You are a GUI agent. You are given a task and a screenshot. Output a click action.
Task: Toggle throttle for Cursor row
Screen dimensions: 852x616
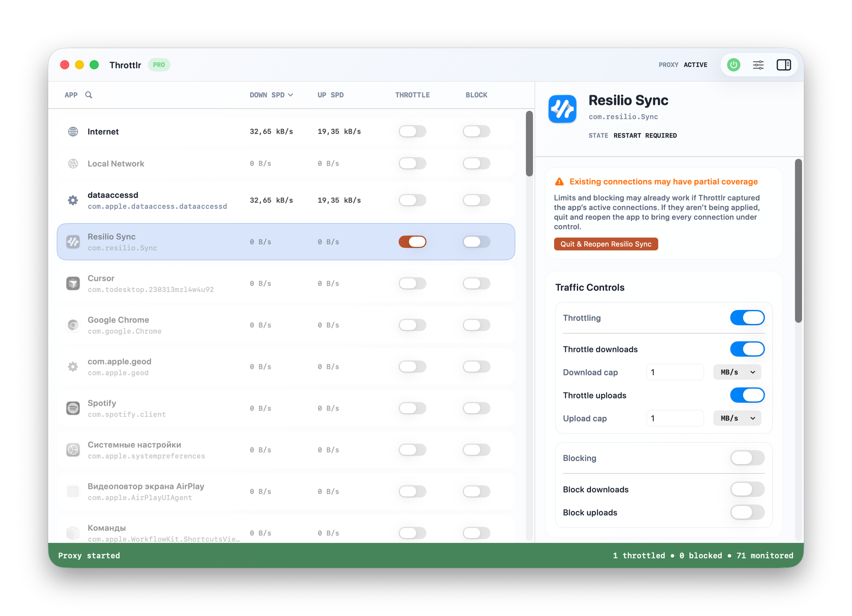[x=412, y=284]
